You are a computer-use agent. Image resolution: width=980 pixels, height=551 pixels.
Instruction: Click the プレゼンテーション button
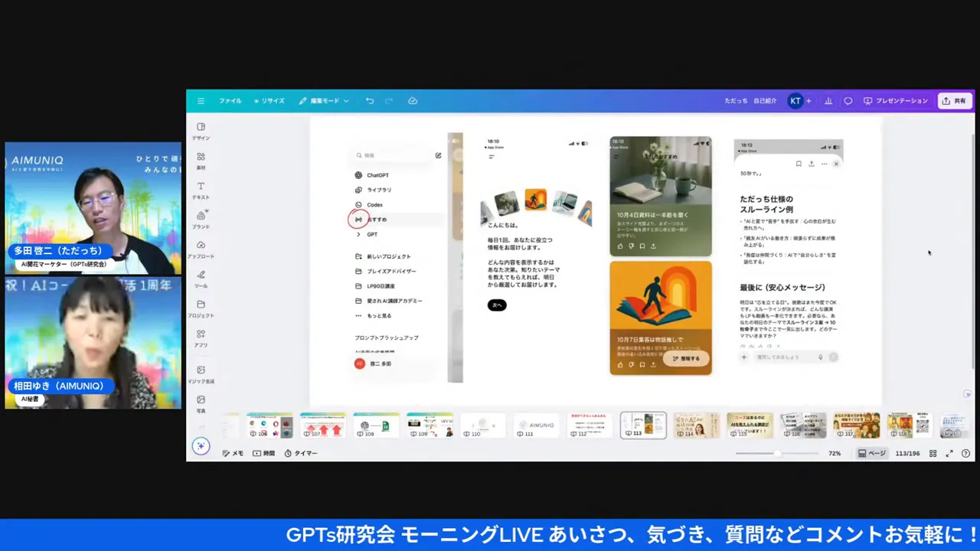coord(895,101)
